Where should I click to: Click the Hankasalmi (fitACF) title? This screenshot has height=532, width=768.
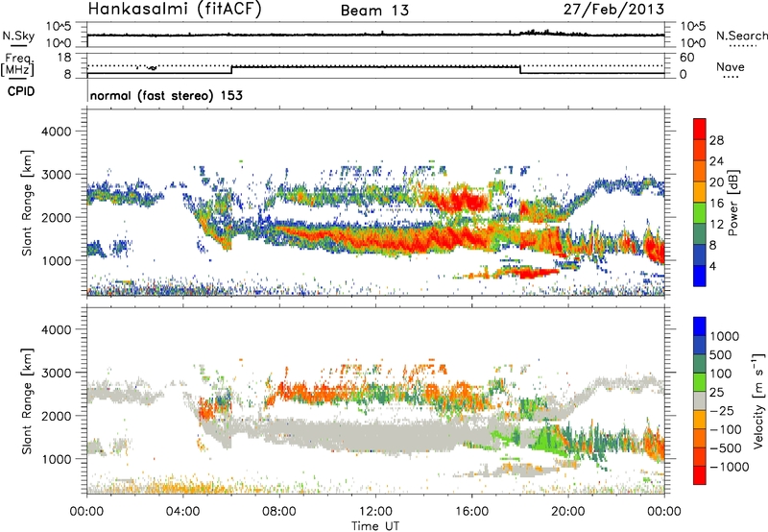175,9
